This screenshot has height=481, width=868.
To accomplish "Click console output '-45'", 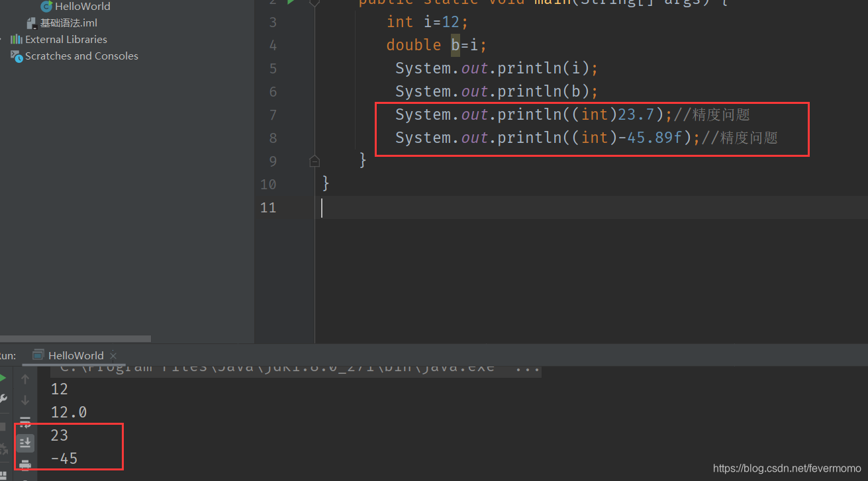I will coord(64,459).
